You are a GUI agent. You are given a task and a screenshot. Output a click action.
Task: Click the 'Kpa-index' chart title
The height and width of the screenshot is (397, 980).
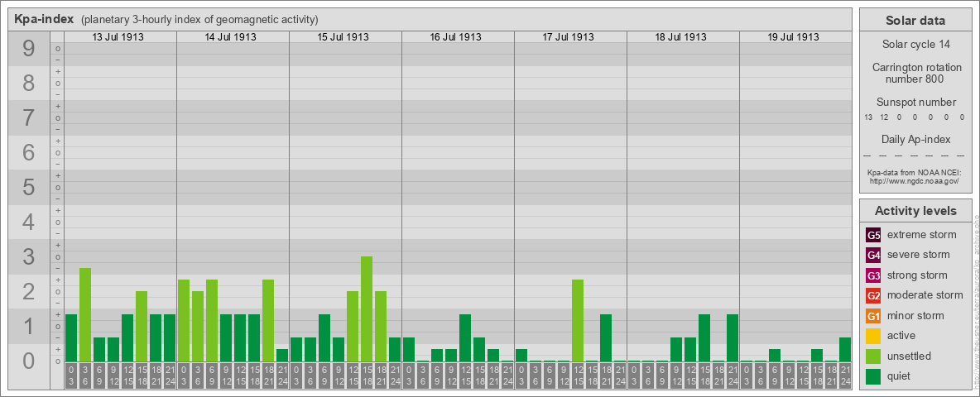click(x=44, y=19)
